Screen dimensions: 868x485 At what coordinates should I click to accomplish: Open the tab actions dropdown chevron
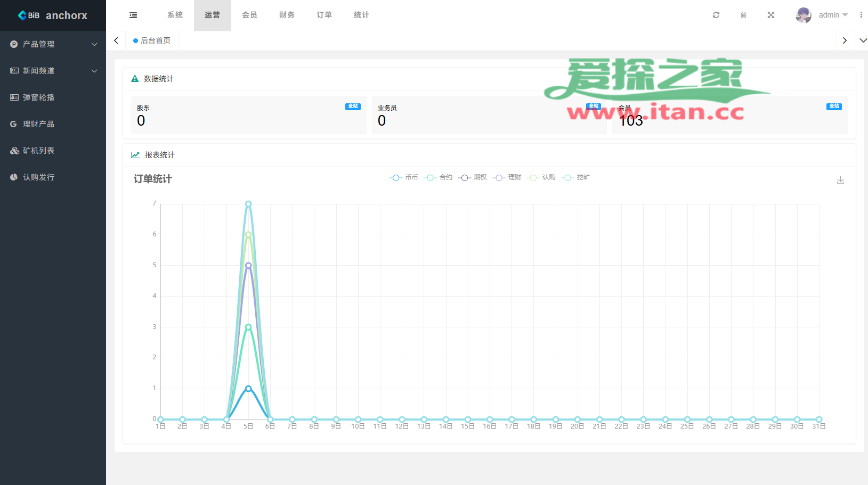[x=863, y=40]
